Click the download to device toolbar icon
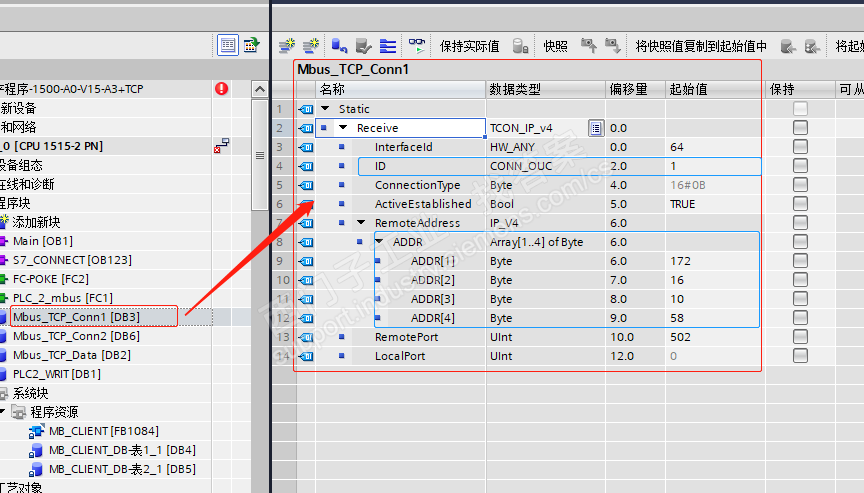The image size is (864, 493). click(339, 46)
